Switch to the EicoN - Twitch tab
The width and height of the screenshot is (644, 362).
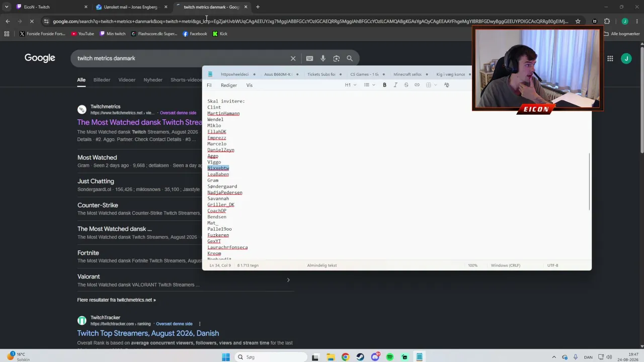click(x=50, y=7)
